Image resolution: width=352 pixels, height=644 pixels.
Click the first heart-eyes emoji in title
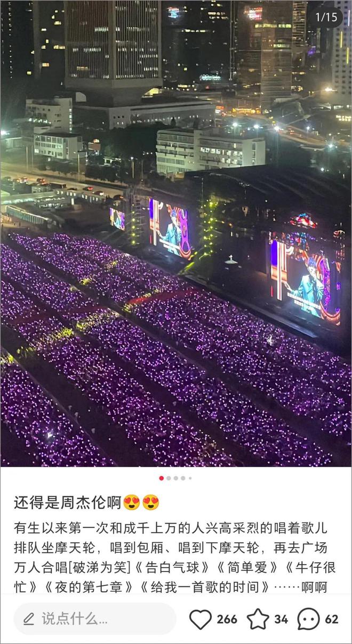pyautogui.click(x=131, y=502)
